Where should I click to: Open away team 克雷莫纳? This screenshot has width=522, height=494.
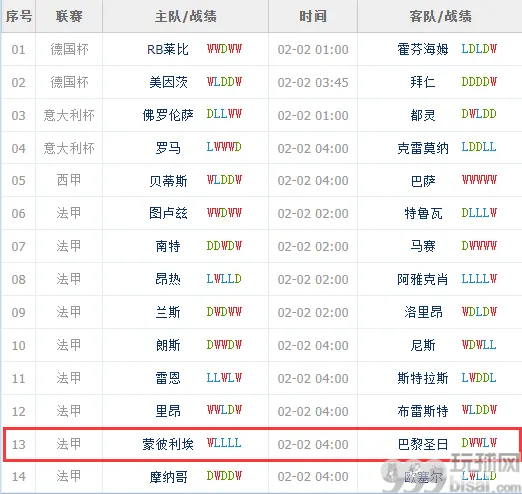coord(423,148)
